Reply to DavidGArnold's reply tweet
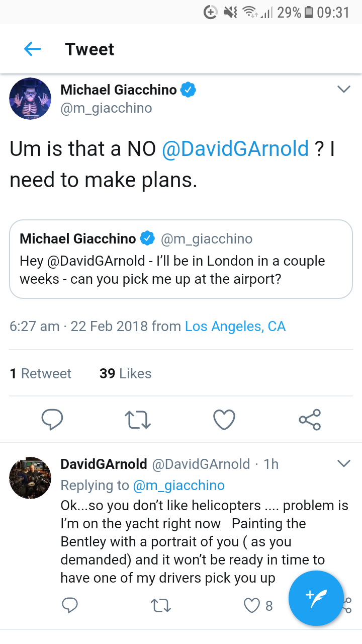362x644 pixels. [x=69, y=606]
